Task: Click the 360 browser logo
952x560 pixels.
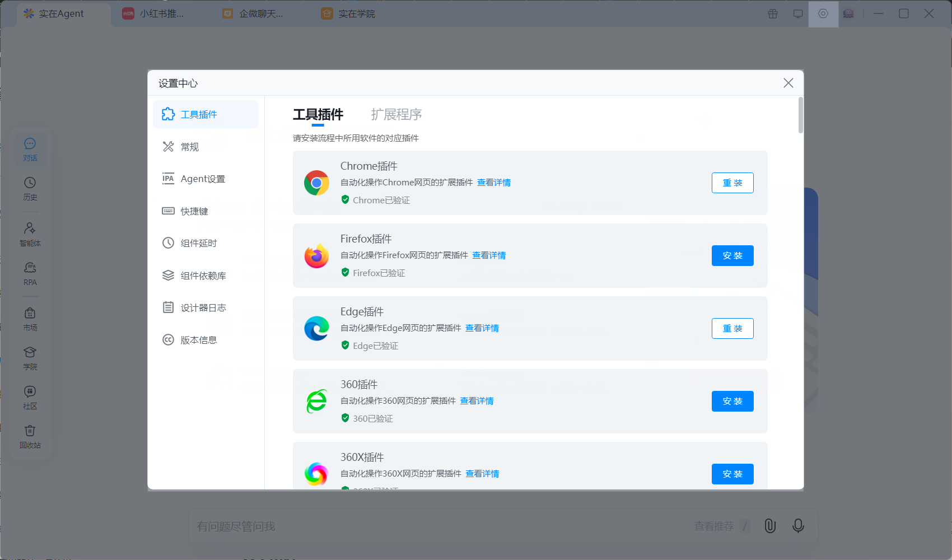Action: tap(316, 401)
